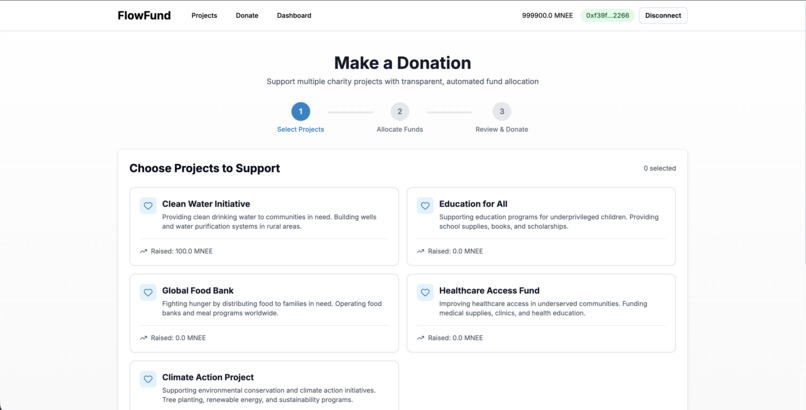Click the Select Projects step label
Viewport: 806px width, 410px height.
point(301,129)
